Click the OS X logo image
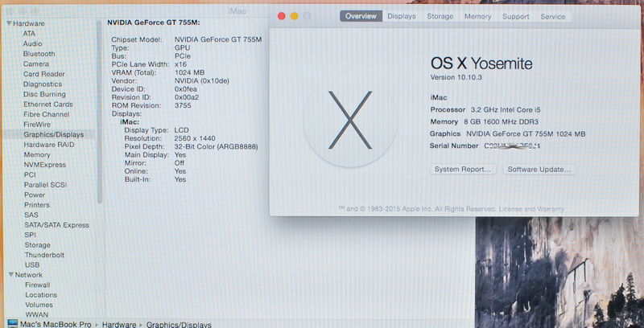Viewport: 644px width, 328px height. [x=350, y=120]
